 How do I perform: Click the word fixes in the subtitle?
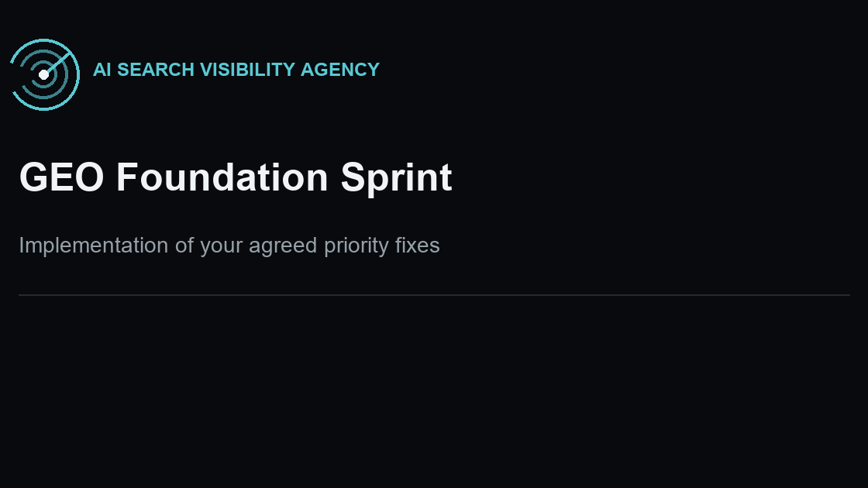tap(418, 246)
